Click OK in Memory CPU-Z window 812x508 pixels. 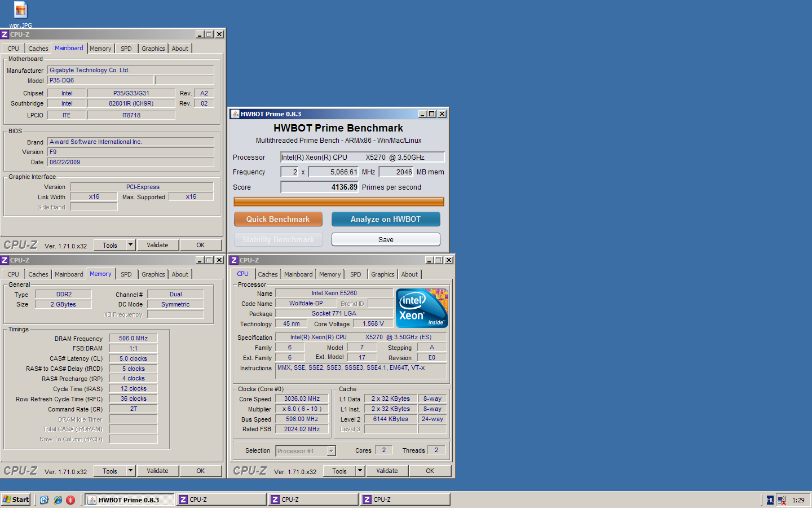(201, 471)
